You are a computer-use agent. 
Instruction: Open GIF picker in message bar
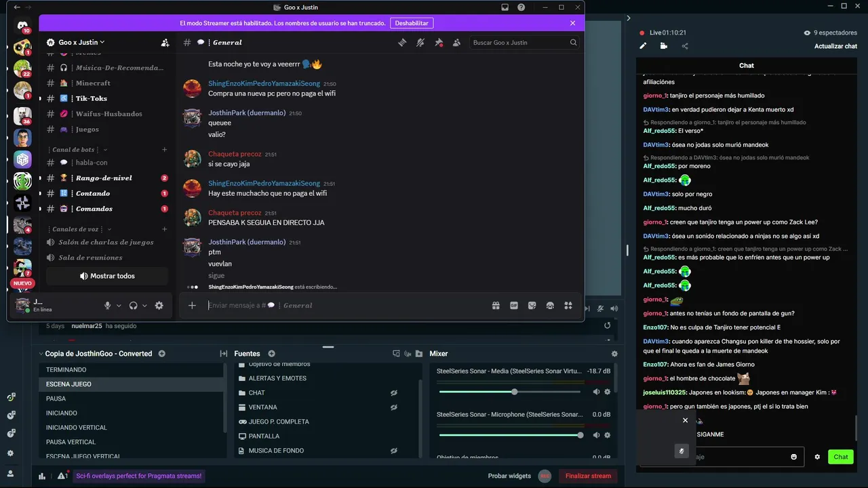[514, 306]
